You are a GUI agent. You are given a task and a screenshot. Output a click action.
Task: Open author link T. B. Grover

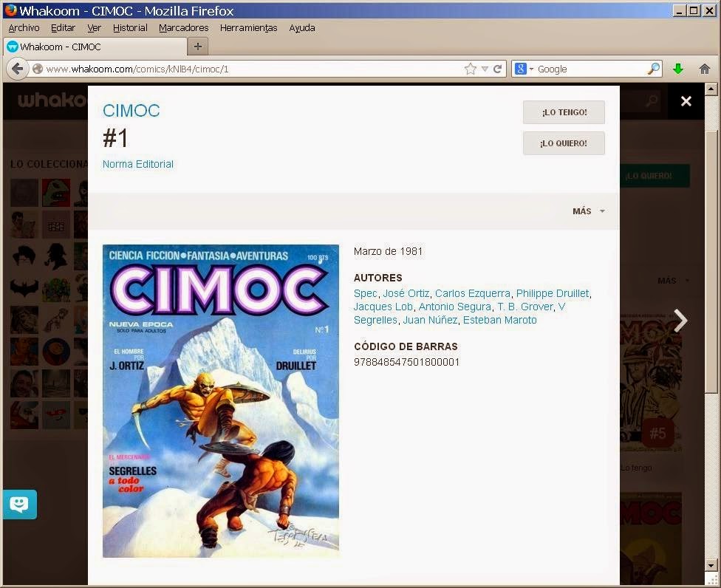[525, 307]
